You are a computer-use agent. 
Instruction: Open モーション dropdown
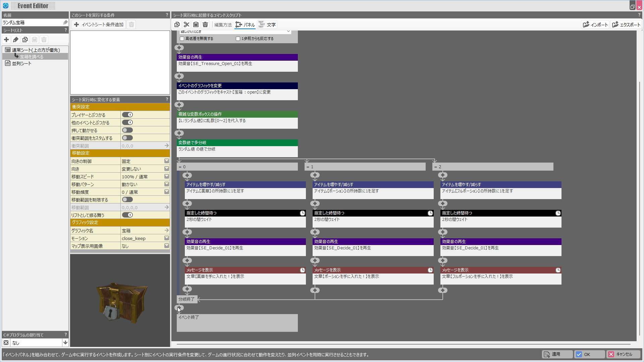coord(167,238)
